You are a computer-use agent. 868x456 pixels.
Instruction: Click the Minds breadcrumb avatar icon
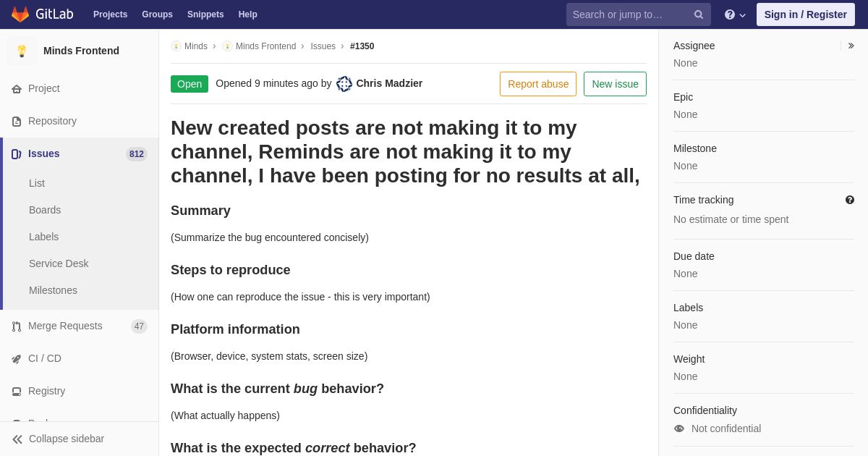click(x=176, y=46)
